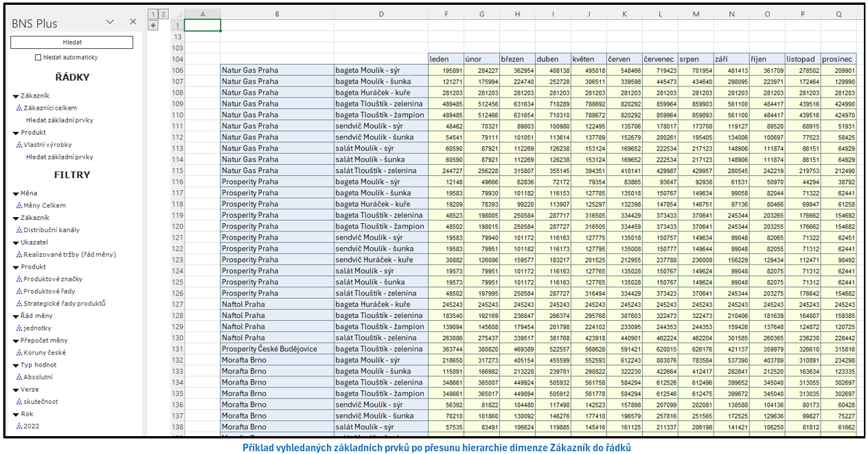This screenshot has height=454, width=868.
Task: Click Hledat základní prvky under Zákazníci celkem
Action: [60, 120]
